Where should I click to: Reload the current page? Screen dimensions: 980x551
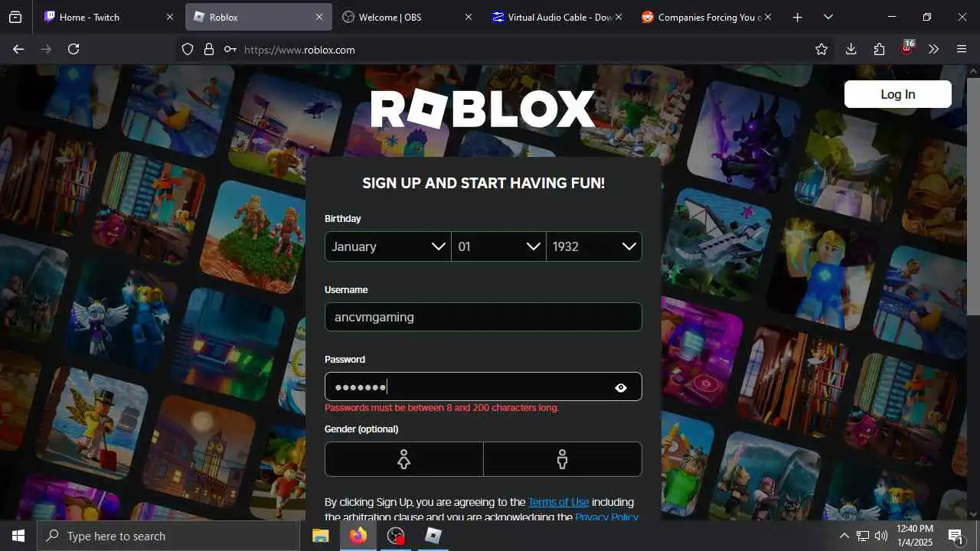[x=73, y=49]
